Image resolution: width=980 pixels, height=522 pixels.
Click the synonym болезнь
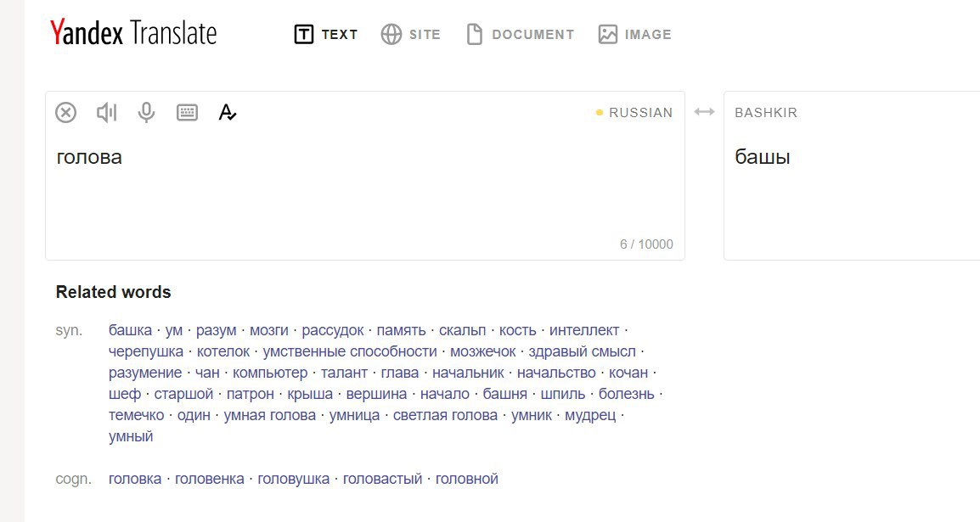(626, 394)
